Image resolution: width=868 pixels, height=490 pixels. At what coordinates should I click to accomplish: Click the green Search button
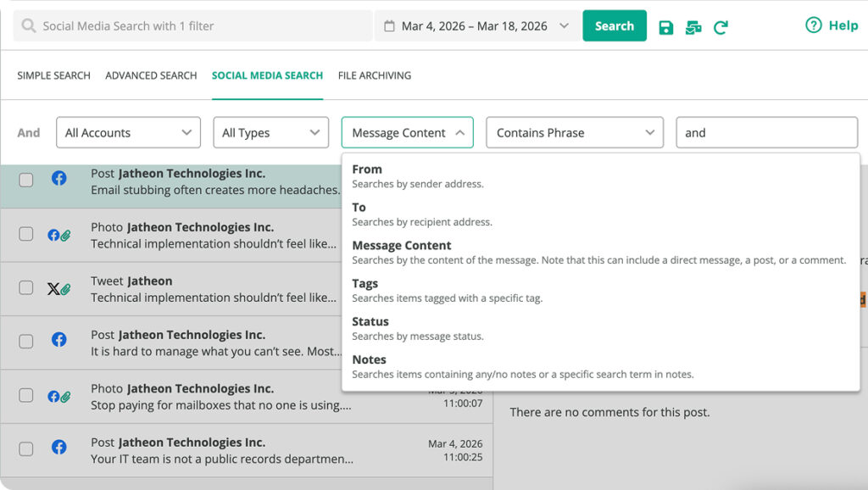click(615, 25)
